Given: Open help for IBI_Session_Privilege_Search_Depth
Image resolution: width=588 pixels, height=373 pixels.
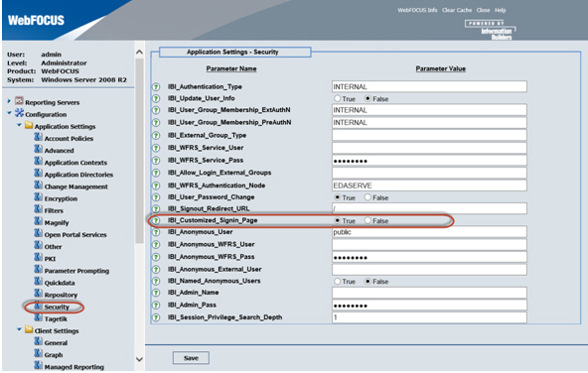Looking at the screenshot, I should click(156, 317).
